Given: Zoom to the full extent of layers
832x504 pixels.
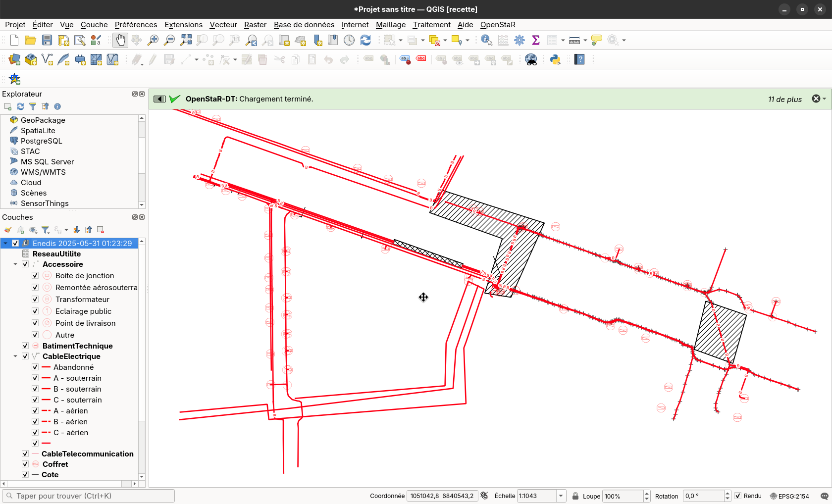Looking at the screenshot, I should click(186, 40).
